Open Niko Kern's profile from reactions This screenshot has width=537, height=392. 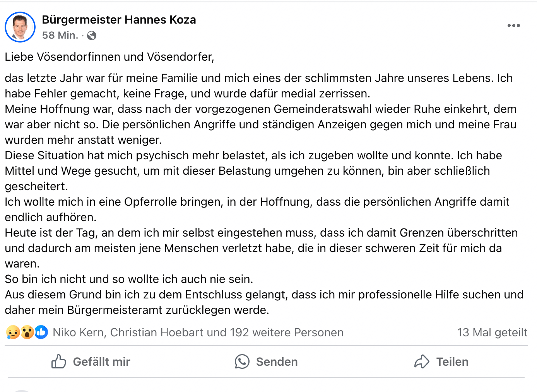(78, 332)
